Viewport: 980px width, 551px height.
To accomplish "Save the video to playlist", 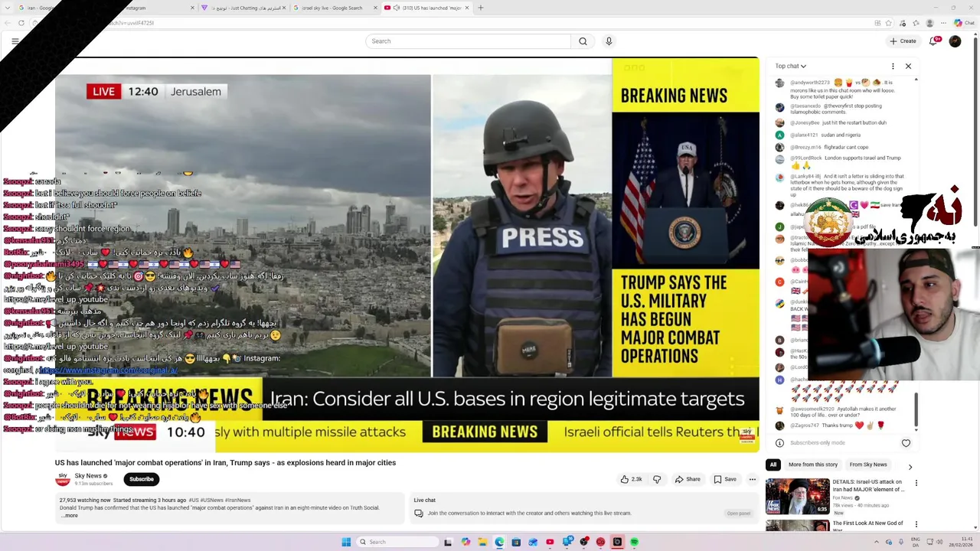I will [x=725, y=479].
